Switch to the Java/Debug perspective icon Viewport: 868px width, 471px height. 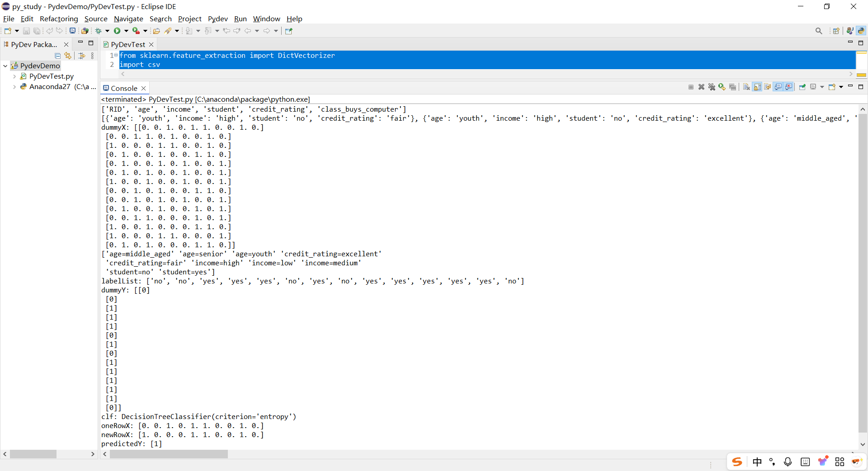point(850,31)
